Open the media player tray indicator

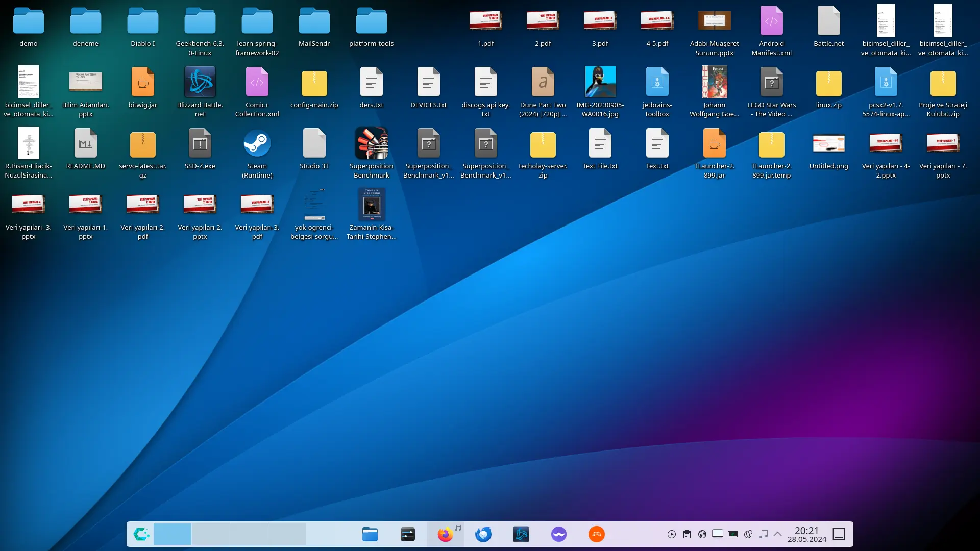point(672,534)
